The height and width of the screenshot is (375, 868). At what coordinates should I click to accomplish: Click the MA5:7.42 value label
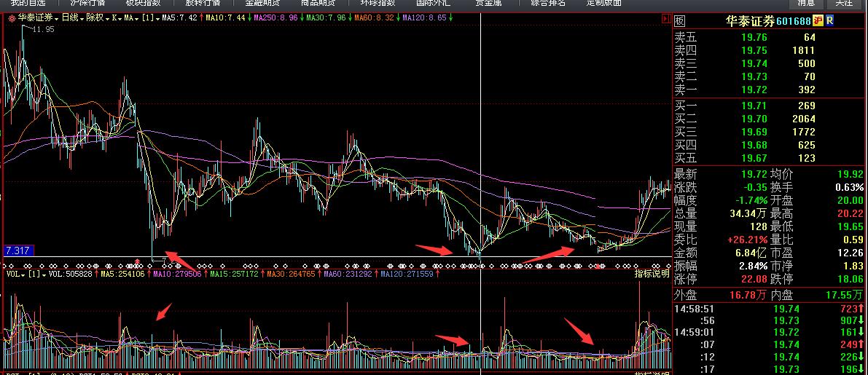179,17
